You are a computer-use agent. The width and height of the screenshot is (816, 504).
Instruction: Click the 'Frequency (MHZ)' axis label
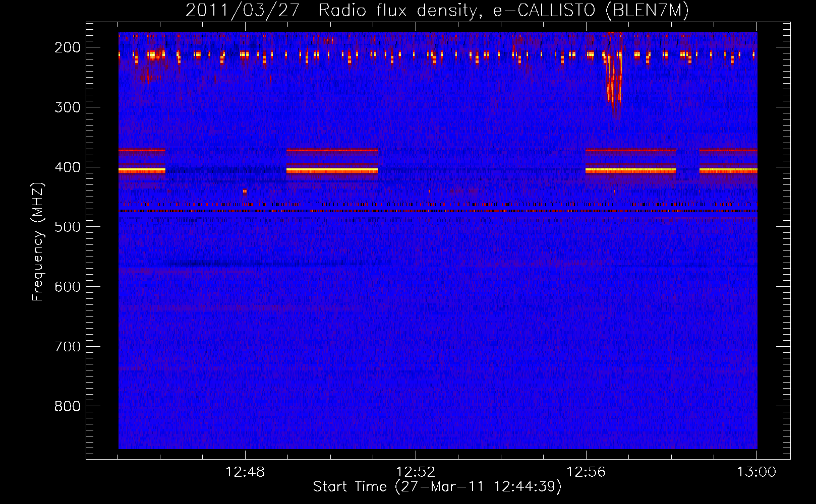tap(38, 241)
